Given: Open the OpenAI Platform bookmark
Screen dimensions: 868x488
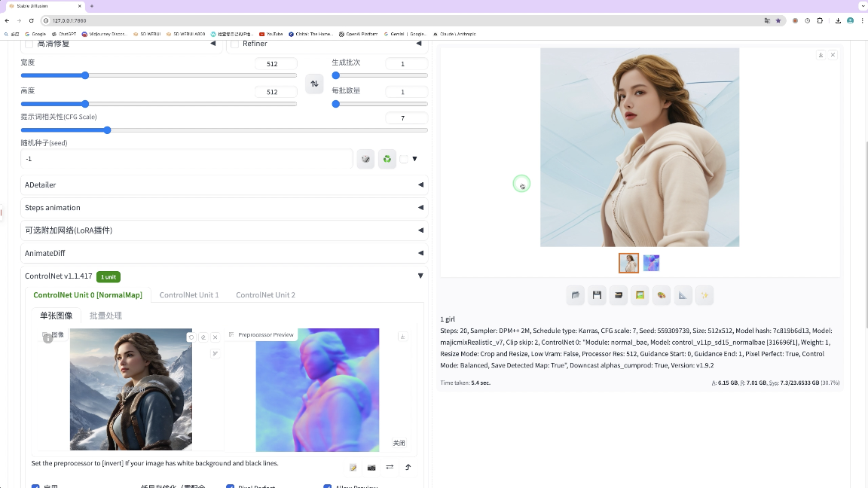Looking at the screenshot, I should (x=358, y=34).
